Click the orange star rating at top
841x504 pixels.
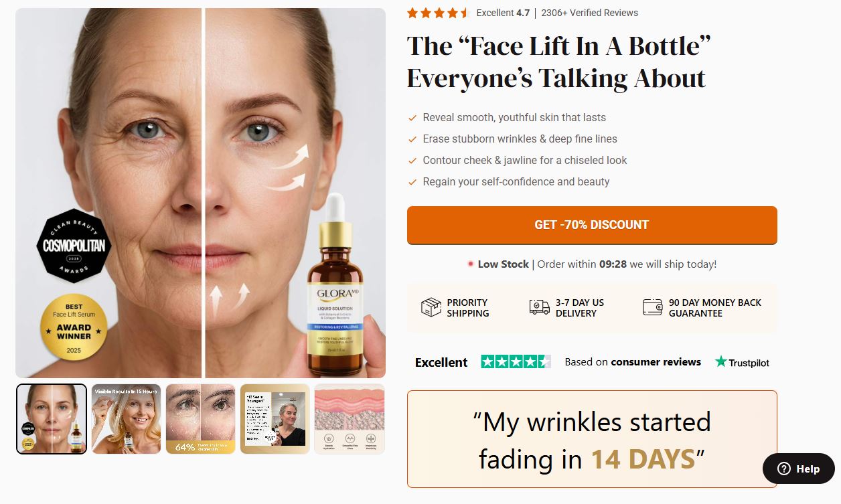point(438,13)
